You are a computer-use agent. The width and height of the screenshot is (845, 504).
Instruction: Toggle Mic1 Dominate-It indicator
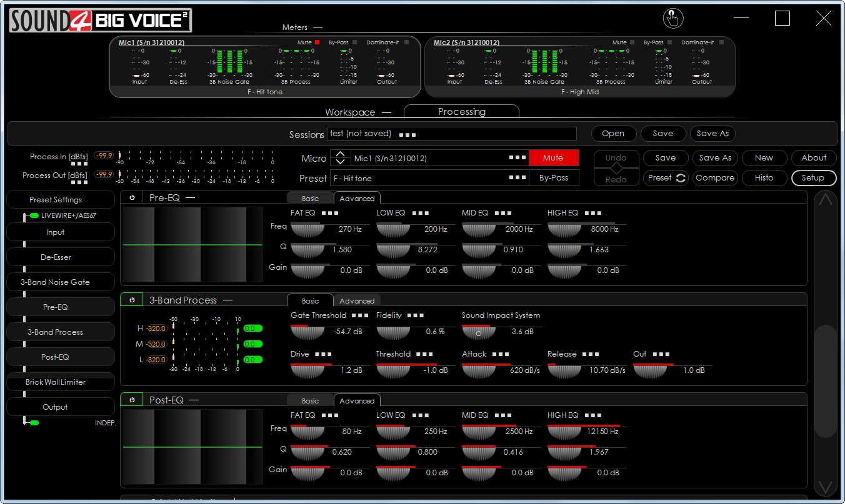click(x=406, y=42)
